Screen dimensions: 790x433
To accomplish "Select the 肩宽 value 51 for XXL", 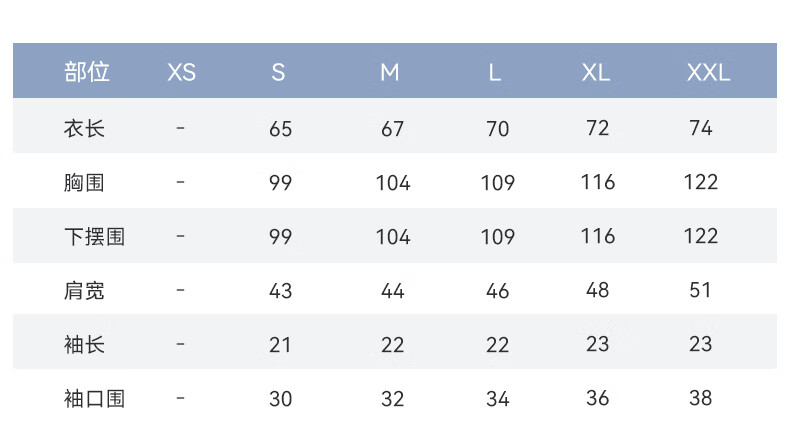I will [701, 290].
